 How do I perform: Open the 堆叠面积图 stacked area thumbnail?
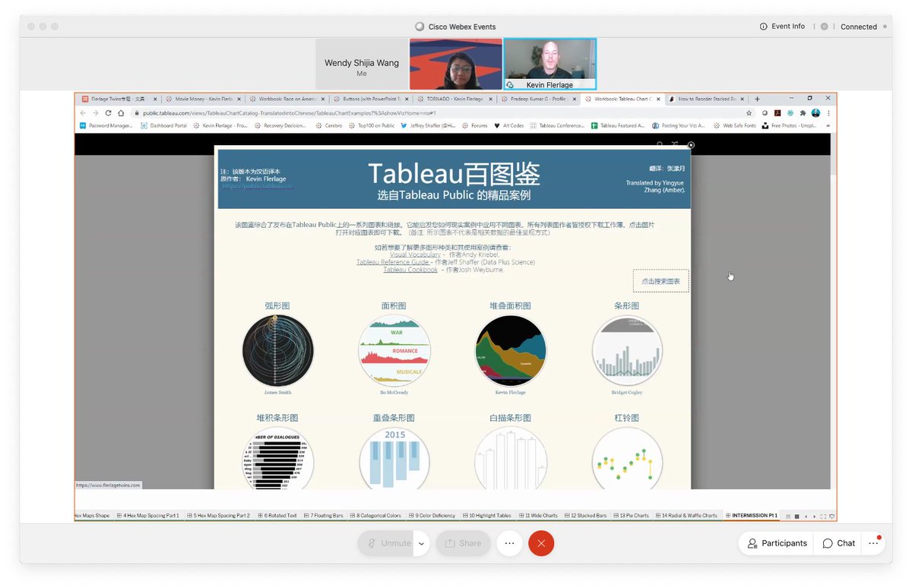point(511,350)
